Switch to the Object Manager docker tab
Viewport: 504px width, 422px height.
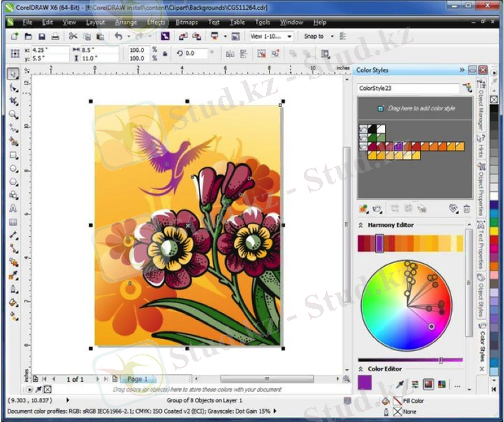(x=481, y=105)
